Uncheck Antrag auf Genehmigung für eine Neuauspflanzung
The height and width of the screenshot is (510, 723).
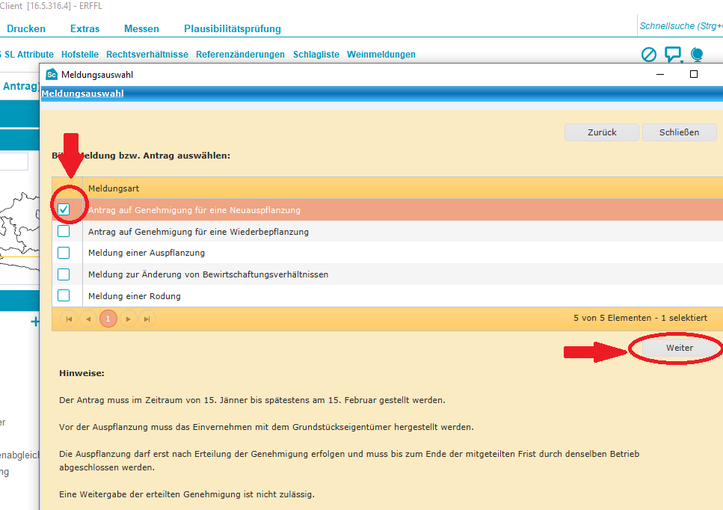pos(64,210)
